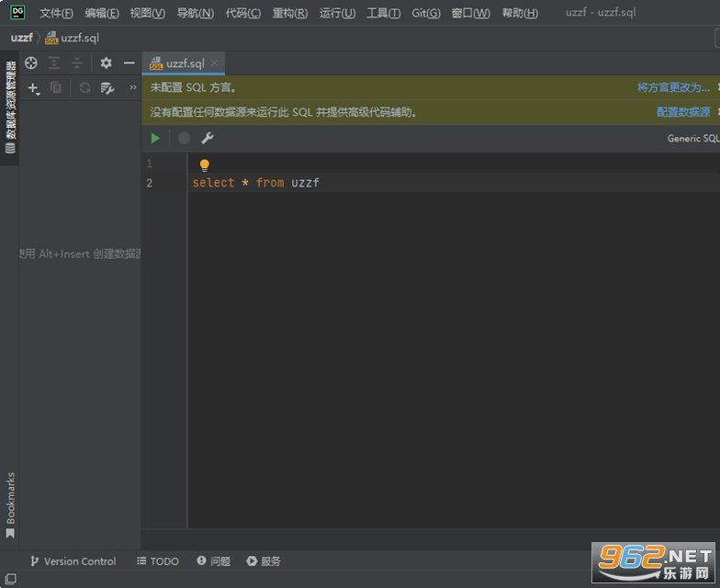Open the 视图(V) menu
720x588 pixels.
tap(147, 13)
